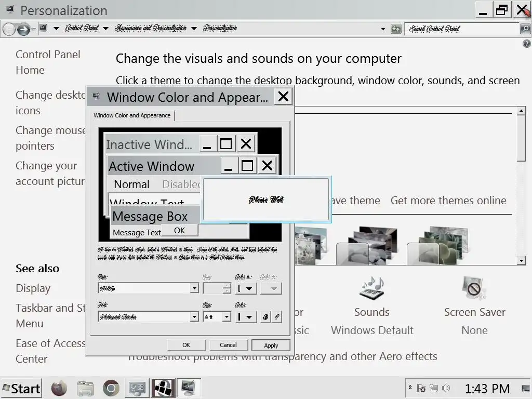This screenshot has width=532, height=399.
Task: Go forward with the navigation forward arrow
Action: 23,30
